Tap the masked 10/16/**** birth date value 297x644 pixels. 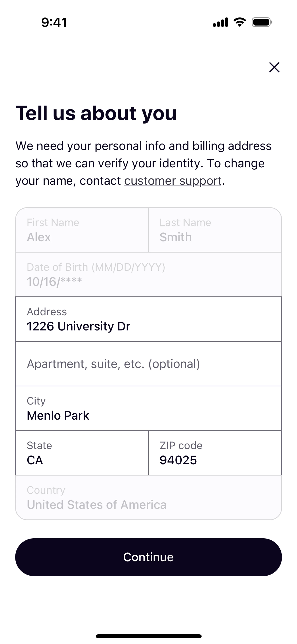[54, 282]
